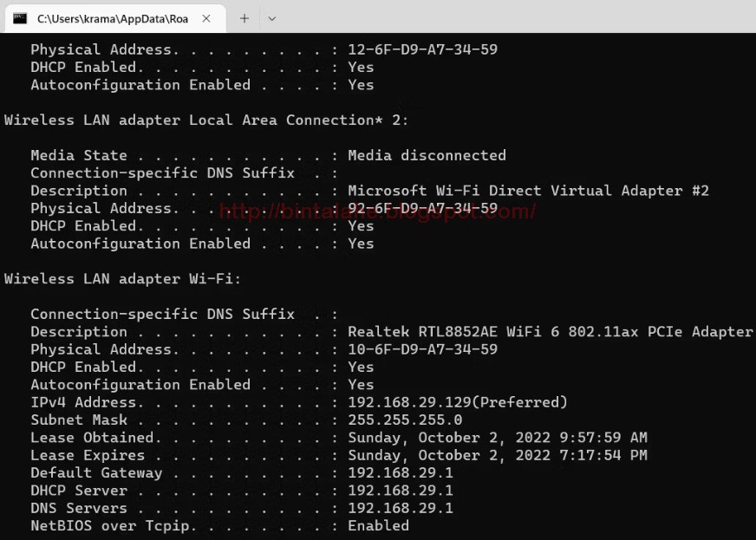Click the Lease Obtained date value
756x540 pixels.
pos(498,438)
